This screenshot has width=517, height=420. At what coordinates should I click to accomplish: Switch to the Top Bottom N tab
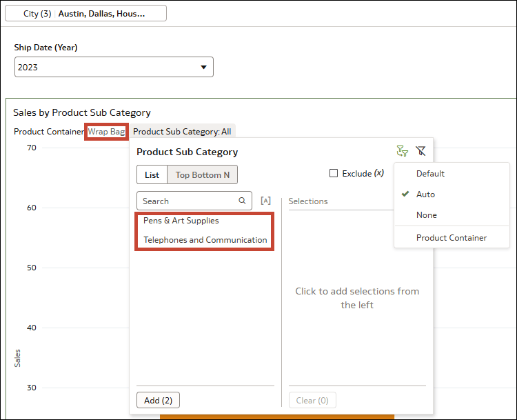203,175
